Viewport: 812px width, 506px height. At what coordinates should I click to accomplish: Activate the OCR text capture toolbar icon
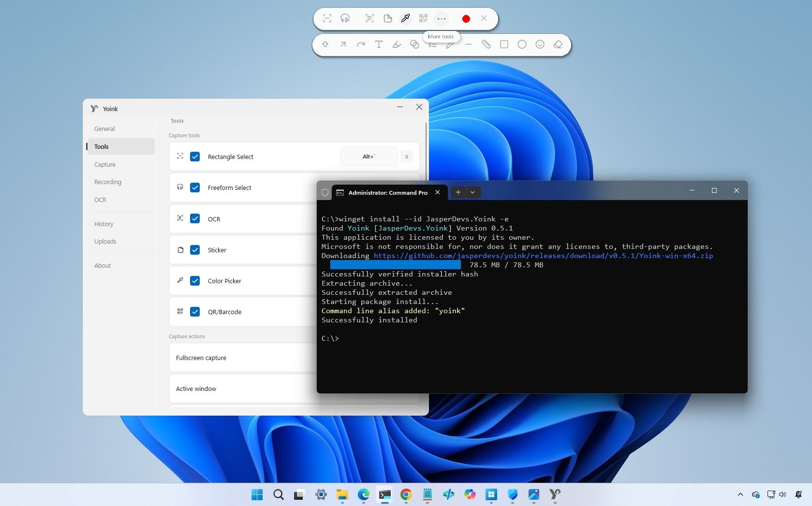click(369, 18)
